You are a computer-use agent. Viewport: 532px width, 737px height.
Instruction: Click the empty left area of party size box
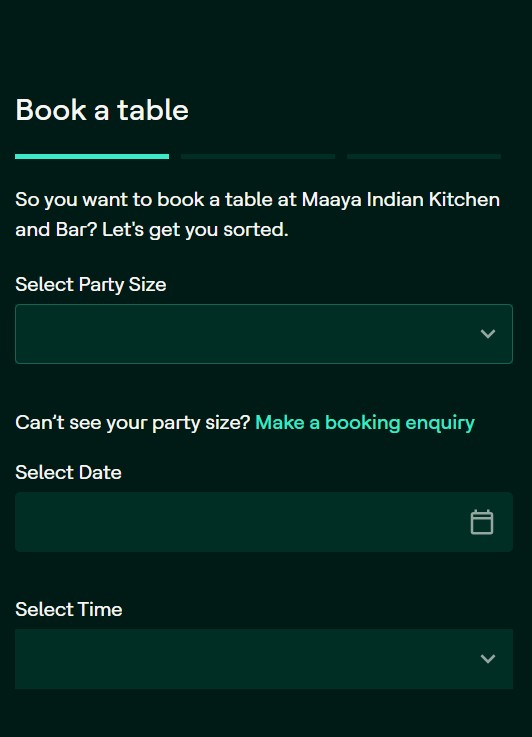point(141,334)
